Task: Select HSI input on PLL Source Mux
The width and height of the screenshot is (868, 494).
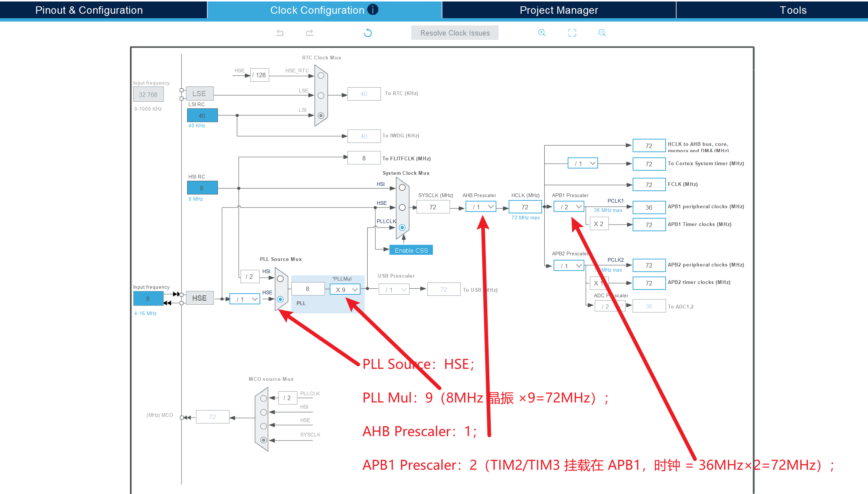Action: tap(280, 279)
